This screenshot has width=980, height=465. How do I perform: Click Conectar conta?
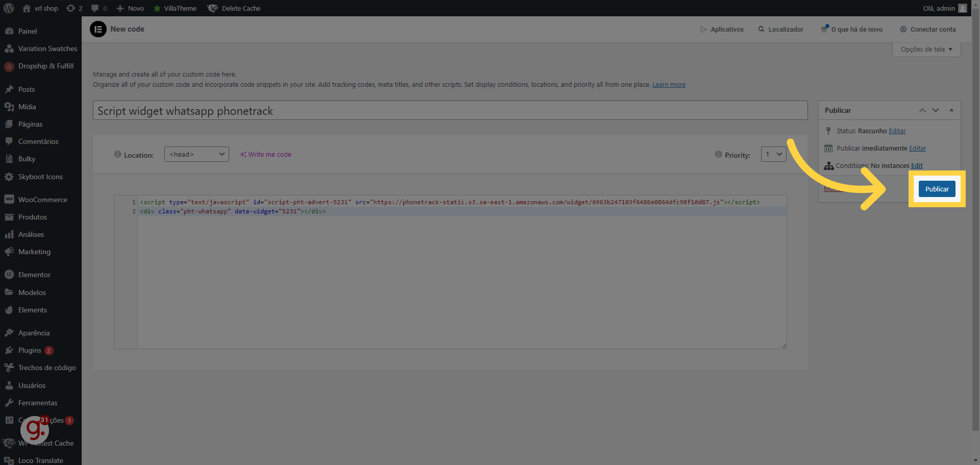928,29
